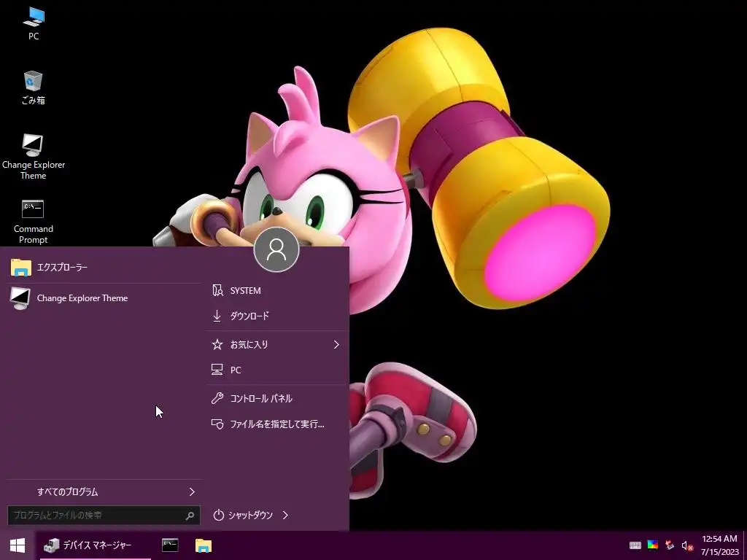The height and width of the screenshot is (560, 747).
Task: Click the muted volume tray icon
Action: (687, 545)
